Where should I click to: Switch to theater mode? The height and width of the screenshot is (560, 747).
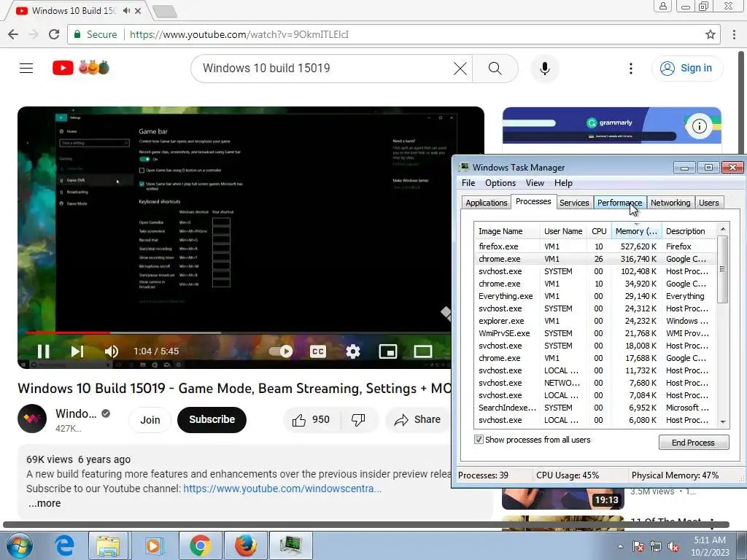coord(422,351)
